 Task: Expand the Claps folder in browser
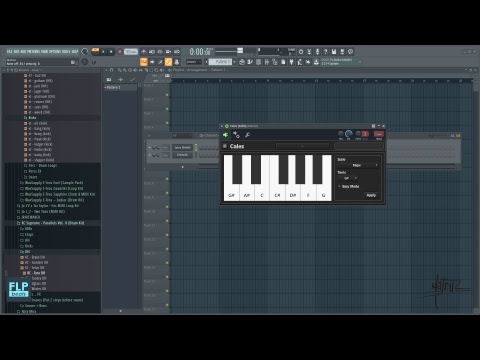pos(27,235)
